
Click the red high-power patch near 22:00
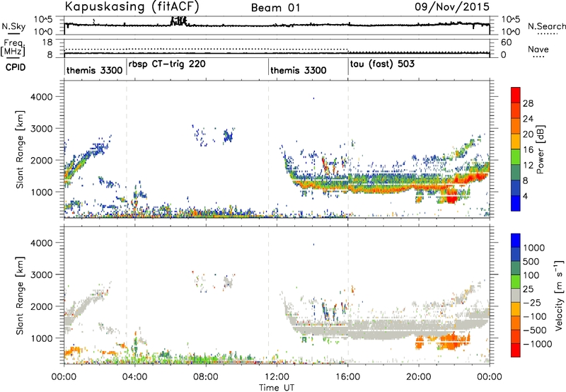[x=451, y=197]
